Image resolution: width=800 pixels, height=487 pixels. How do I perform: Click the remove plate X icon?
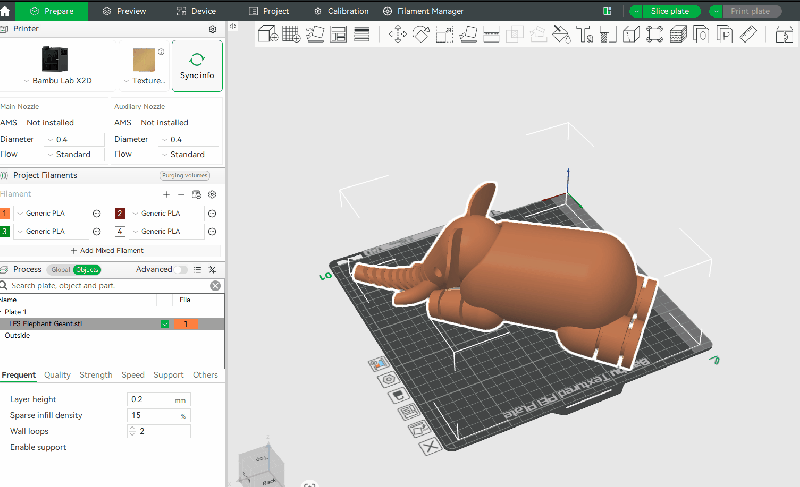(430, 447)
